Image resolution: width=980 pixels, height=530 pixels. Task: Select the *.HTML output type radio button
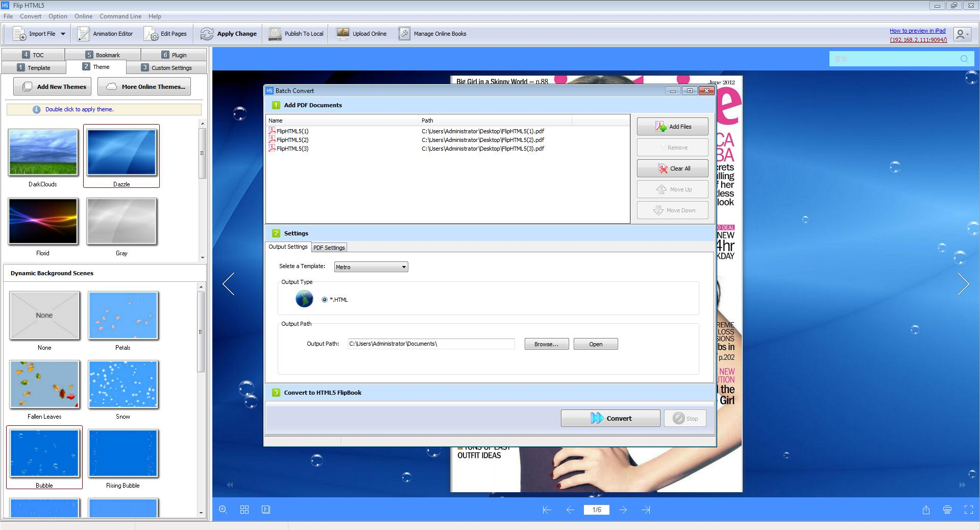pyautogui.click(x=325, y=300)
